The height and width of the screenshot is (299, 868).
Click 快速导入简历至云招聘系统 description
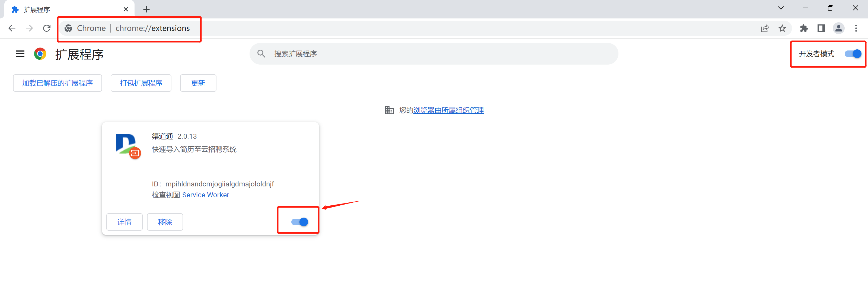194,149
